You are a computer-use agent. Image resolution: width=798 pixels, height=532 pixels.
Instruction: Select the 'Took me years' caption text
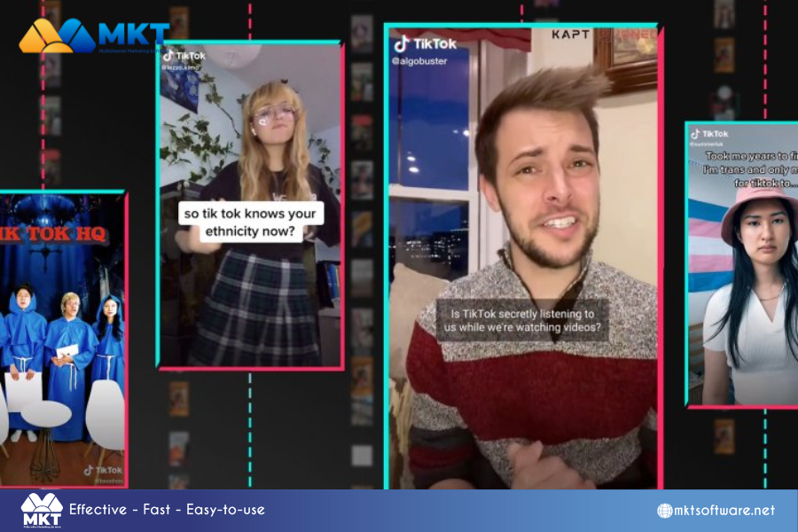coord(749,169)
